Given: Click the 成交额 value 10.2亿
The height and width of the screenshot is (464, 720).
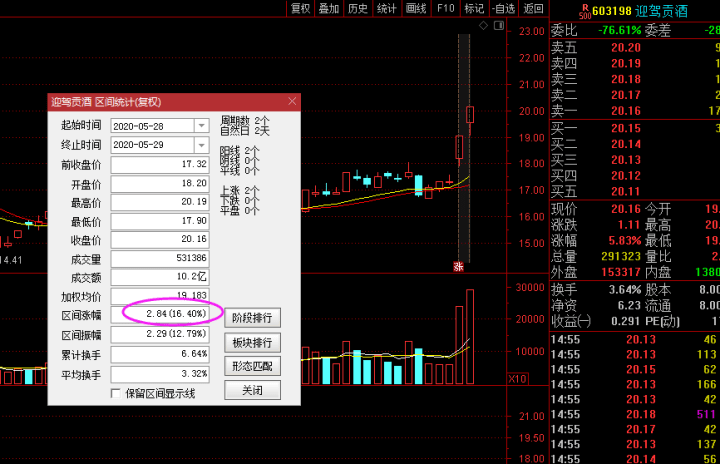Looking at the screenshot, I should tap(160, 277).
